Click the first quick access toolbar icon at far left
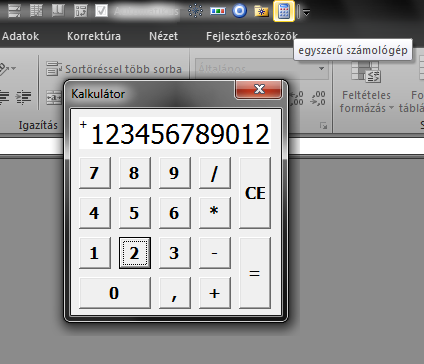The height and width of the screenshot is (364, 424). coord(14,11)
